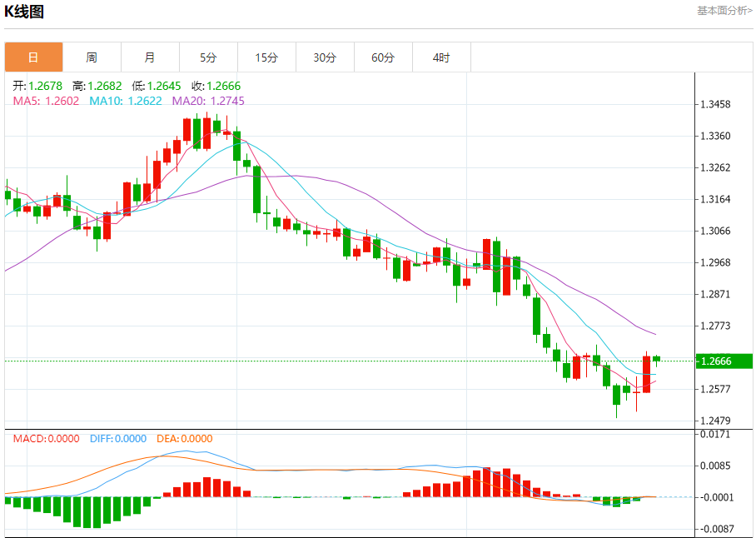756x538 pixels.
Task: Click the green current price tag 1.2666
Action: click(724, 361)
